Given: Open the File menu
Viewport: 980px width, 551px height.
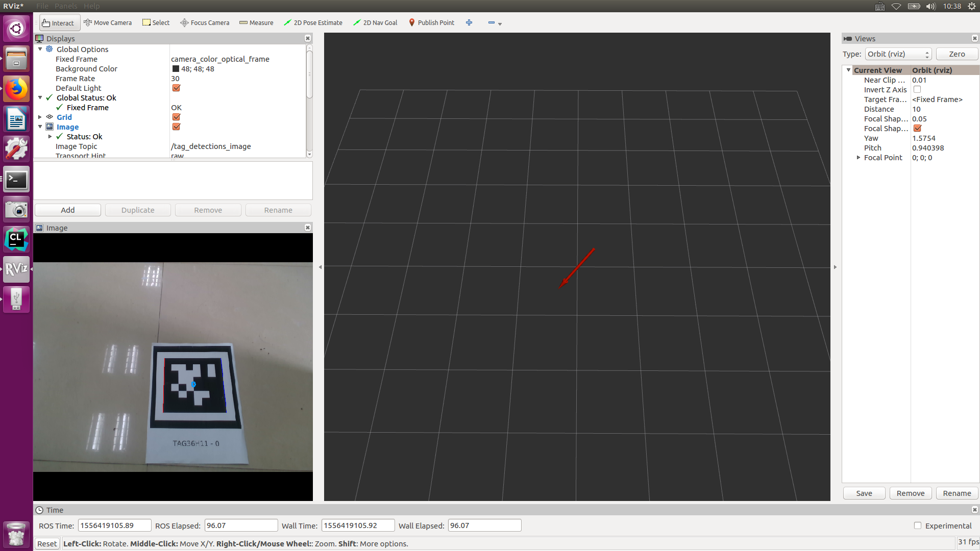Looking at the screenshot, I should (42, 6).
